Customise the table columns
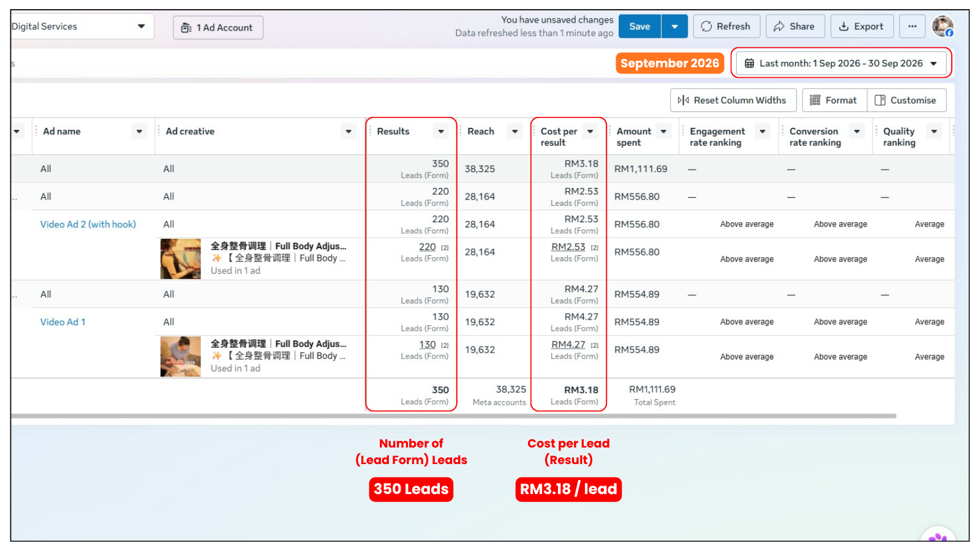This screenshot has width=980, height=551. pyautogui.click(x=907, y=100)
